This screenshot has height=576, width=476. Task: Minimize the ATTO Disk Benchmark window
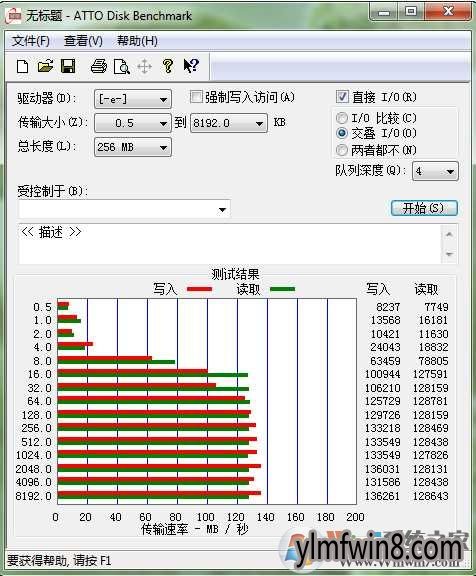pyautogui.click(x=383, y=13)
